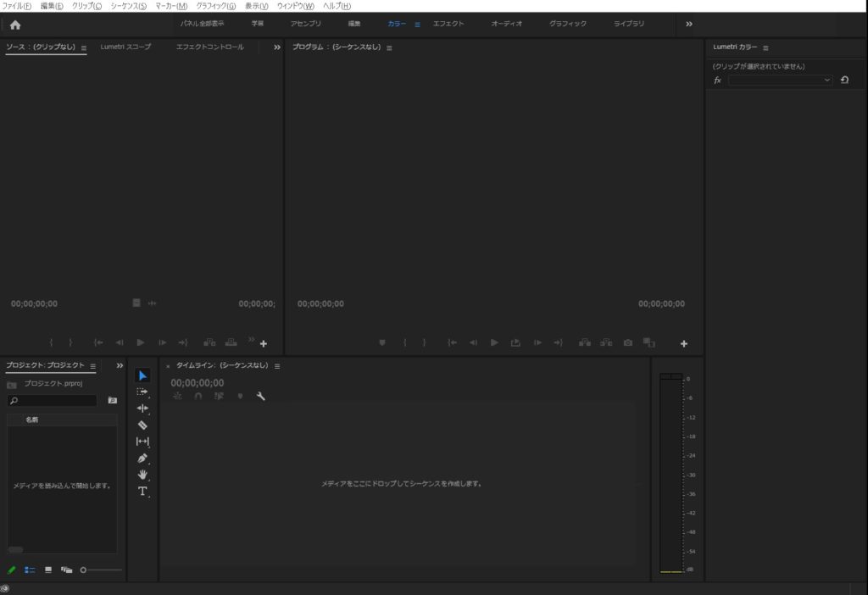Toggle list view in Project panel
The image size is (868, 595).
pos(30,570)
